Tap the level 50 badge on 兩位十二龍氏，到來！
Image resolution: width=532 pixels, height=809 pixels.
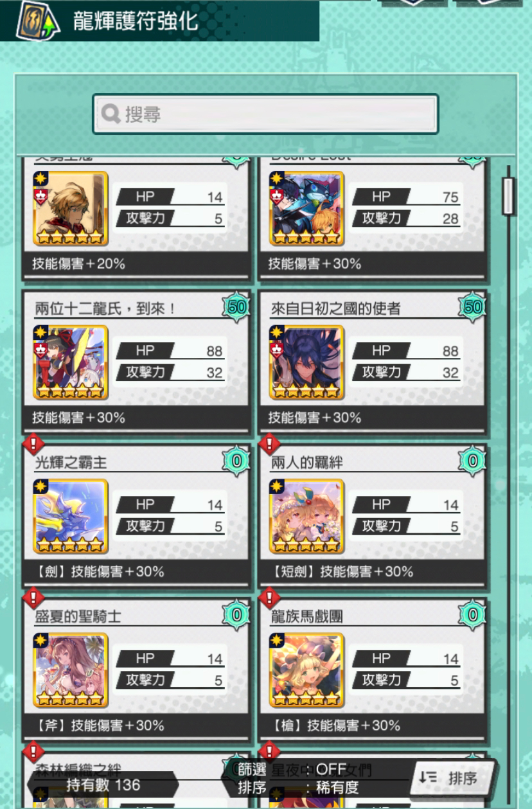[236, 307]
